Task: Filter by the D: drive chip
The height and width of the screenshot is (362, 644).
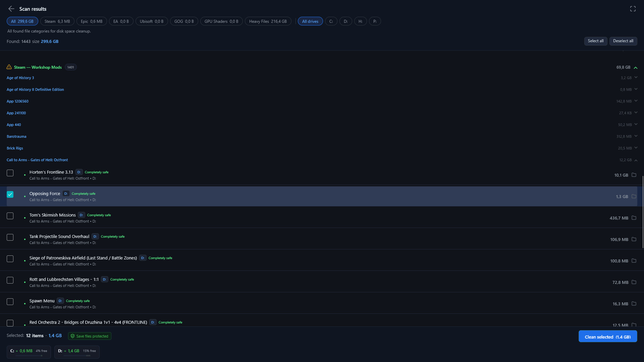Action: tap(345, 21)
